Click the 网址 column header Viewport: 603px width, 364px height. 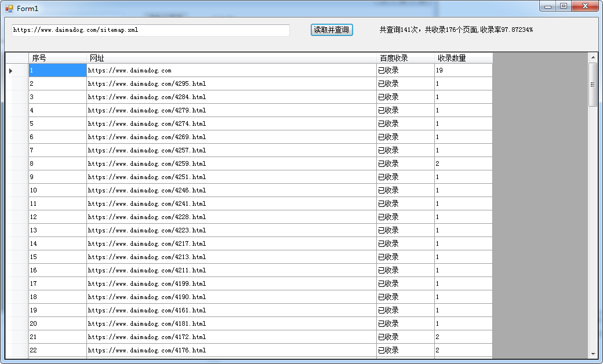click(231, 58)
